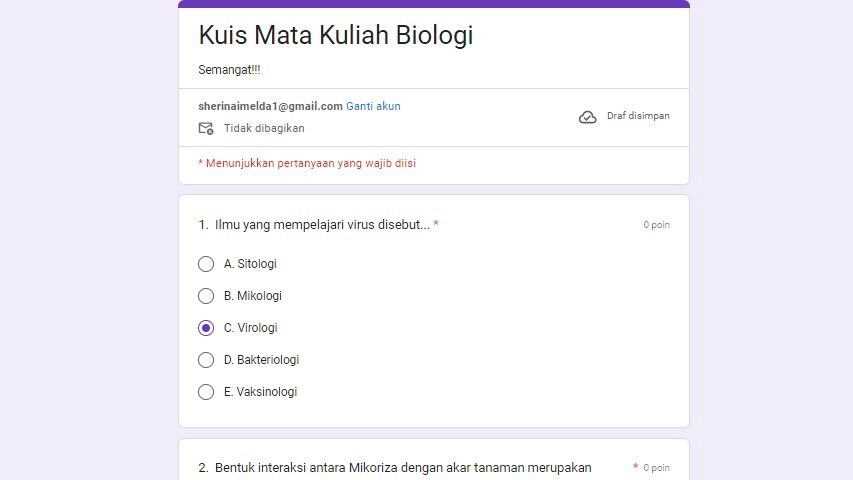Image resolution: width=853 pixels, height=480 pixels.
Task: Pick D. Bakteriologi as the answer
Action: point(206,360)
